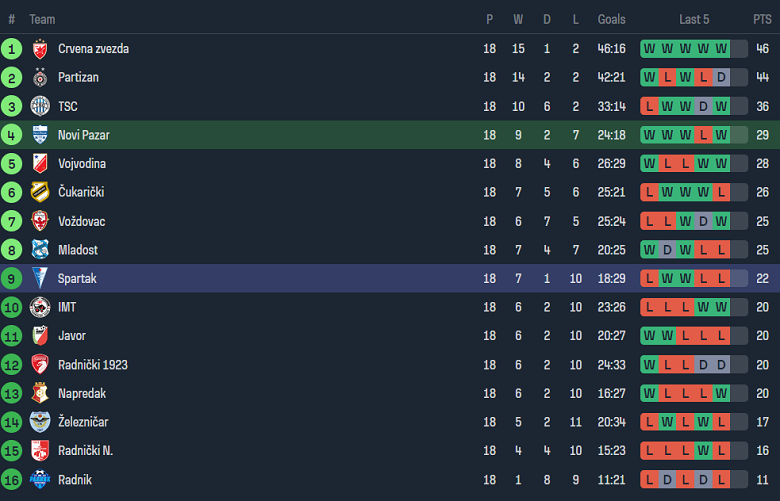Sort table by PTS column header
The image size is (780, 501).
762,19
